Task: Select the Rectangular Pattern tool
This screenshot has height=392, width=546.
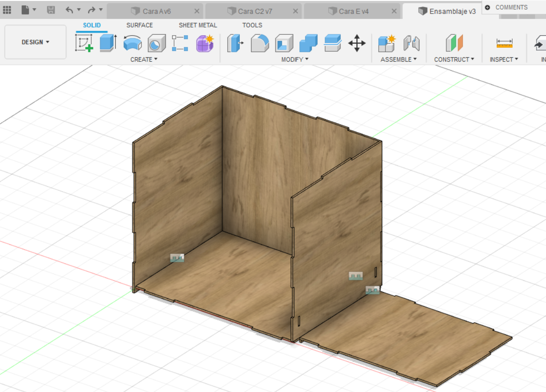Action: pyautogui.click(x=180, y=43)
